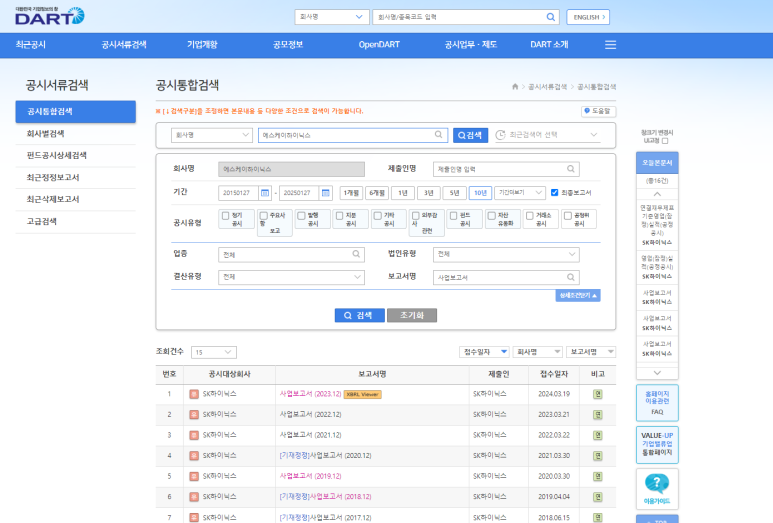Select 회사별검색 in the left sidebar
This screenshot has height=523, width=773.
point(45,134)
